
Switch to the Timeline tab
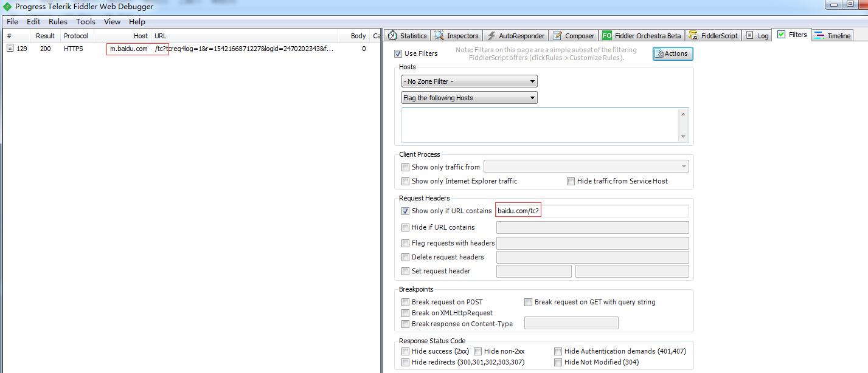point(833,36)
